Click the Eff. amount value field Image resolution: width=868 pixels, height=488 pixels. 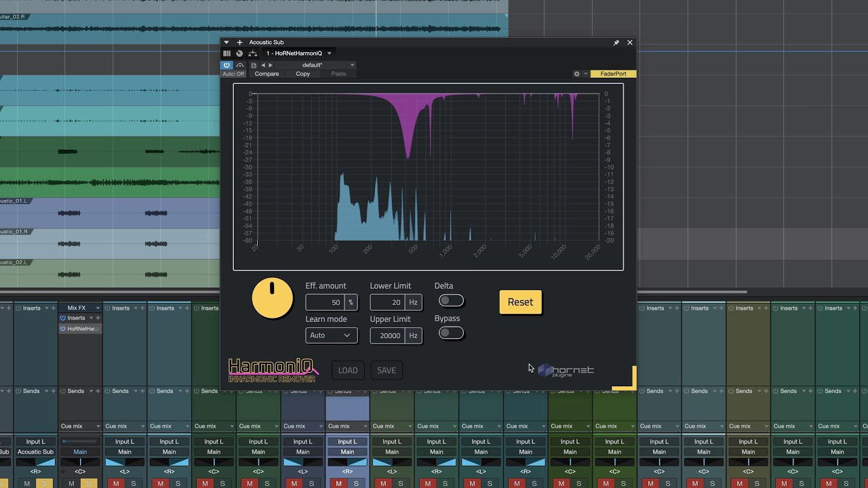(x=325, y=302)
